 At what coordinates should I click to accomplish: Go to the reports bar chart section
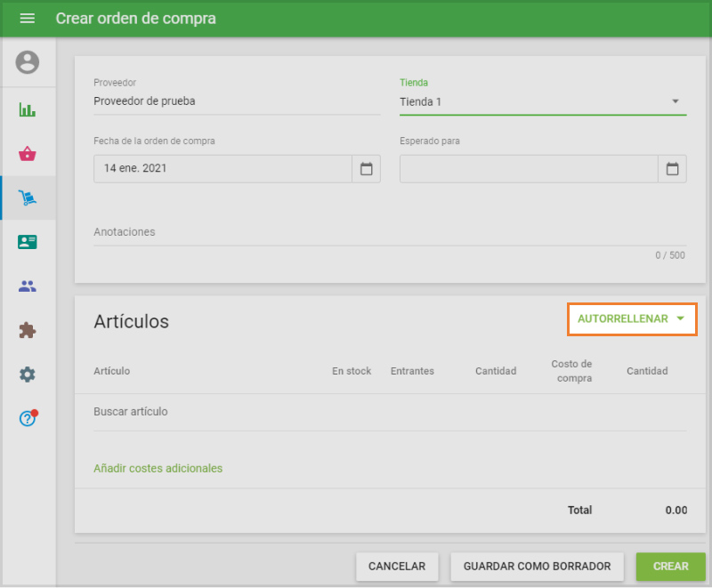(28, 110)
